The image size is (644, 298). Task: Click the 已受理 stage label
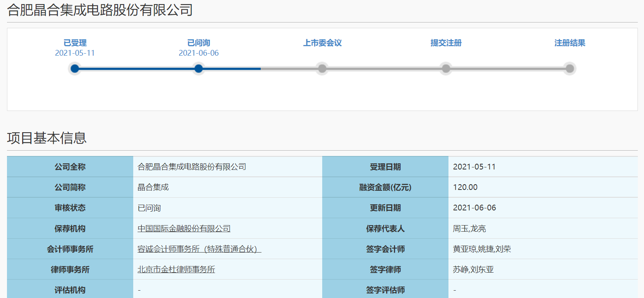coord(75,43)
